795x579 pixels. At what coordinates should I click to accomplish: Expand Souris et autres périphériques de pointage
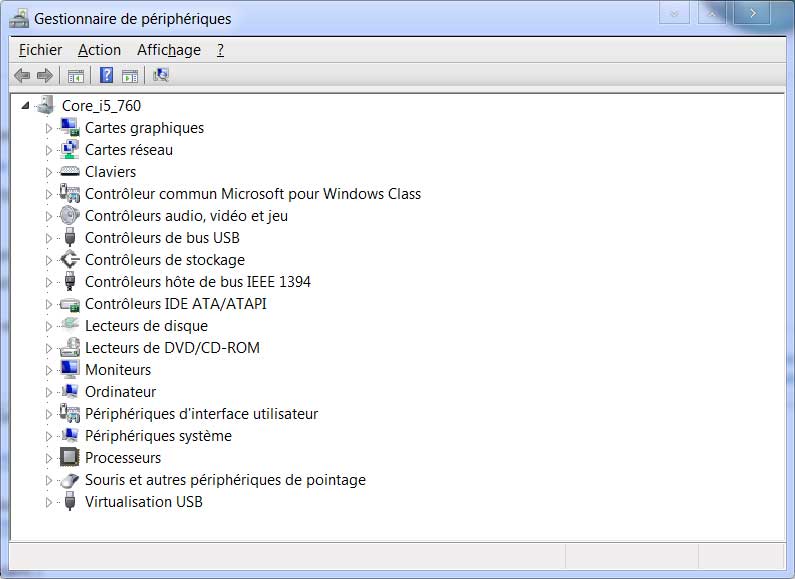[49, 480]
